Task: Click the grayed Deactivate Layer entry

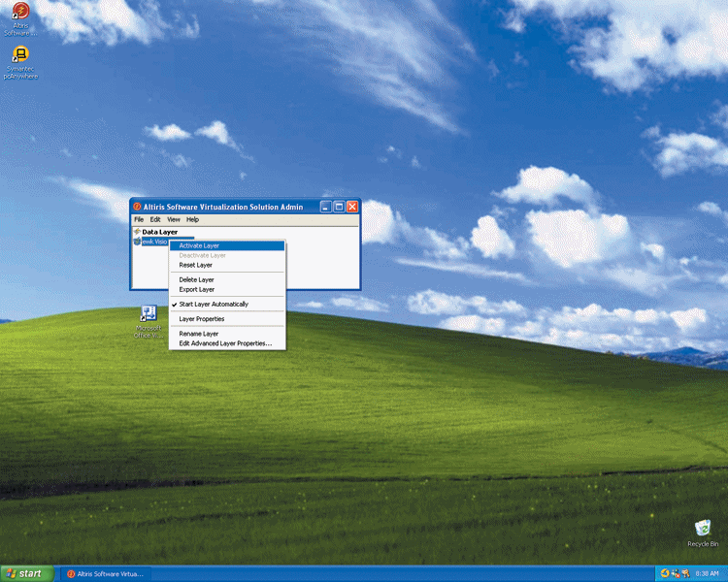Action: pos(227,255)
